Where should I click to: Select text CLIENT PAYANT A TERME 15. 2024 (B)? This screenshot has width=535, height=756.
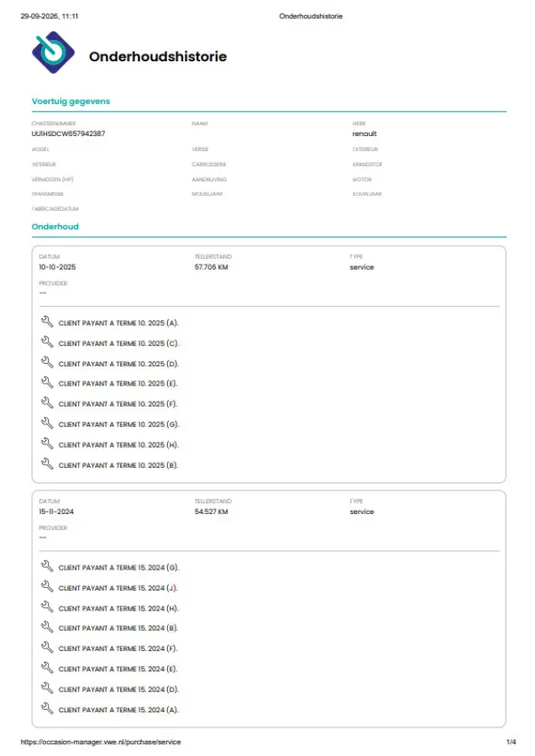pyautogui.click(x=118, y=628)
